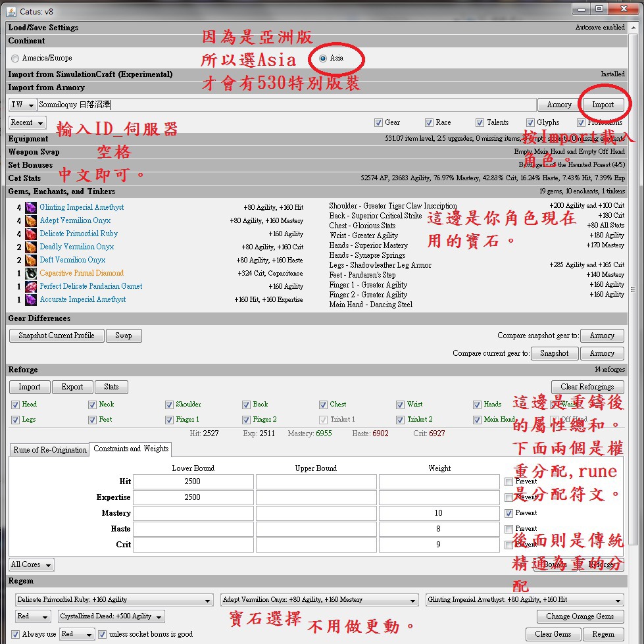Toggle the Mastery Prevent checkbox

point(509,513)
